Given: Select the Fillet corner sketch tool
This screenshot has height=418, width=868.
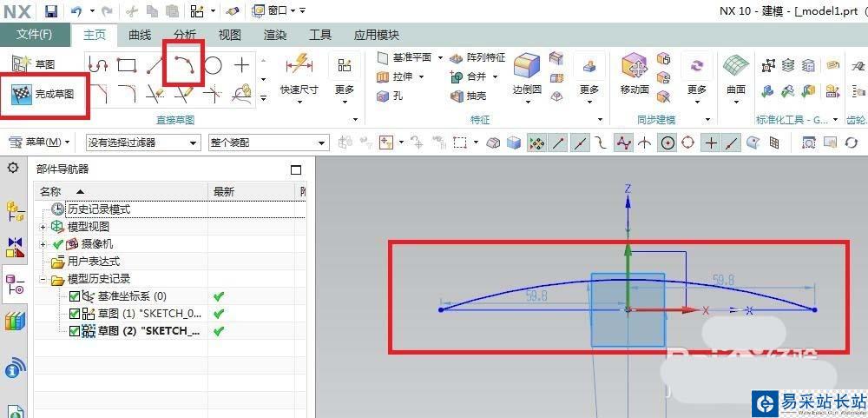Looking at the screenshot, I should [x=128, y=94].
